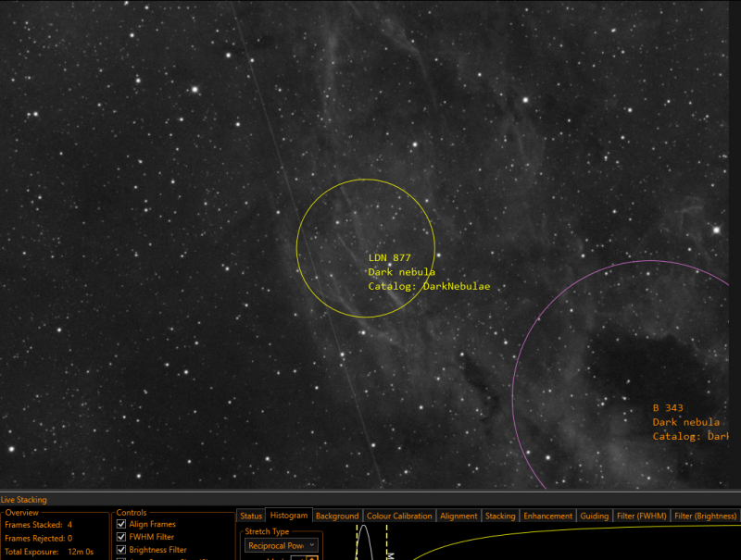The image size is (741, 560).
Task: Click the right dashed histogram mid-level line
Action: coord(386,542)
